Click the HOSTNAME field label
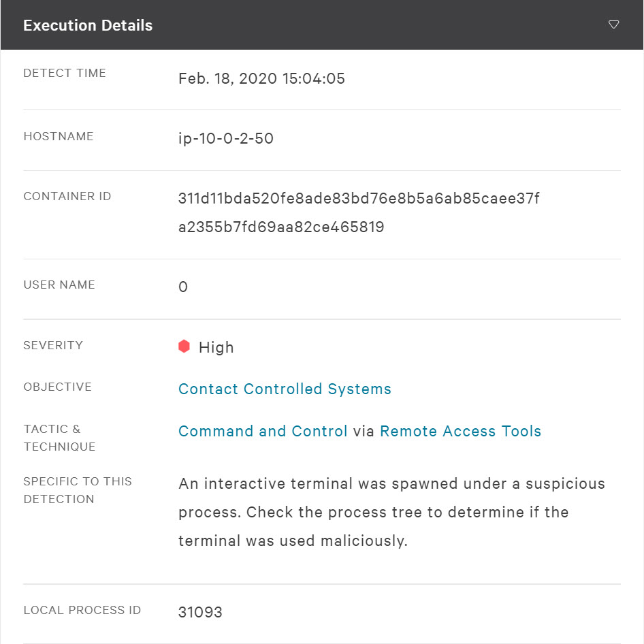 coord(59,136)
